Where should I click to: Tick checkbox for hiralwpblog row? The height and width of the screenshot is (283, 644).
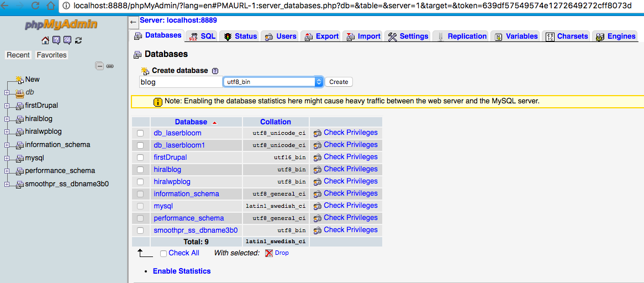140,181
